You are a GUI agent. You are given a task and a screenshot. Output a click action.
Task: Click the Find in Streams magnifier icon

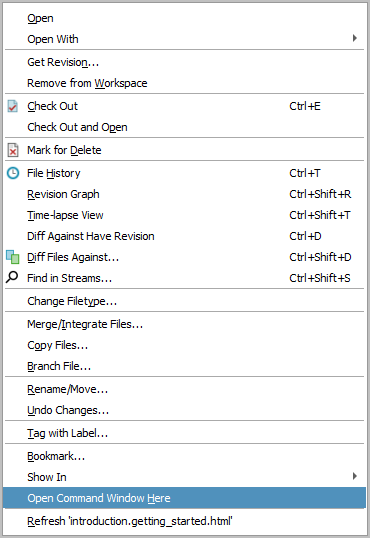click(x=12, y=277)
